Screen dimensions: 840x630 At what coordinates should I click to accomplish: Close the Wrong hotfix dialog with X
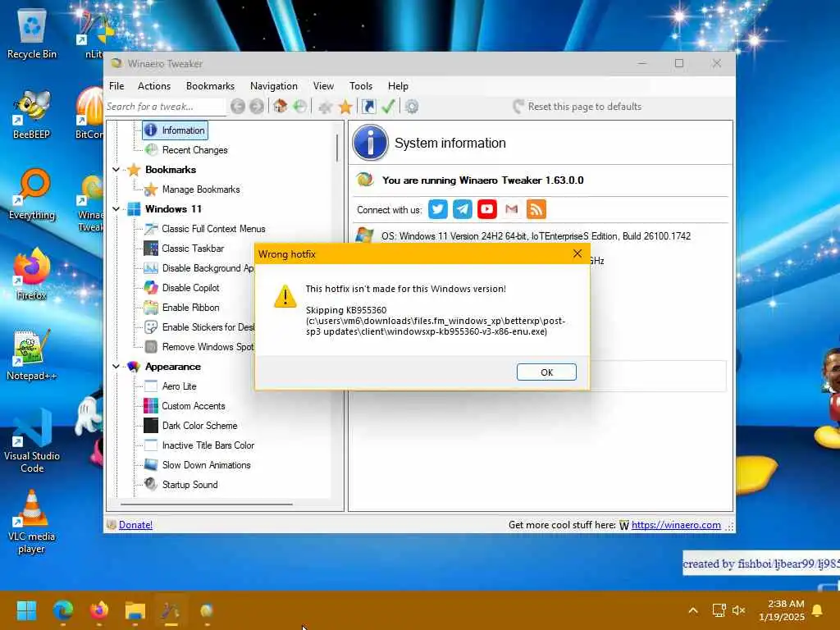click(577, 254)
